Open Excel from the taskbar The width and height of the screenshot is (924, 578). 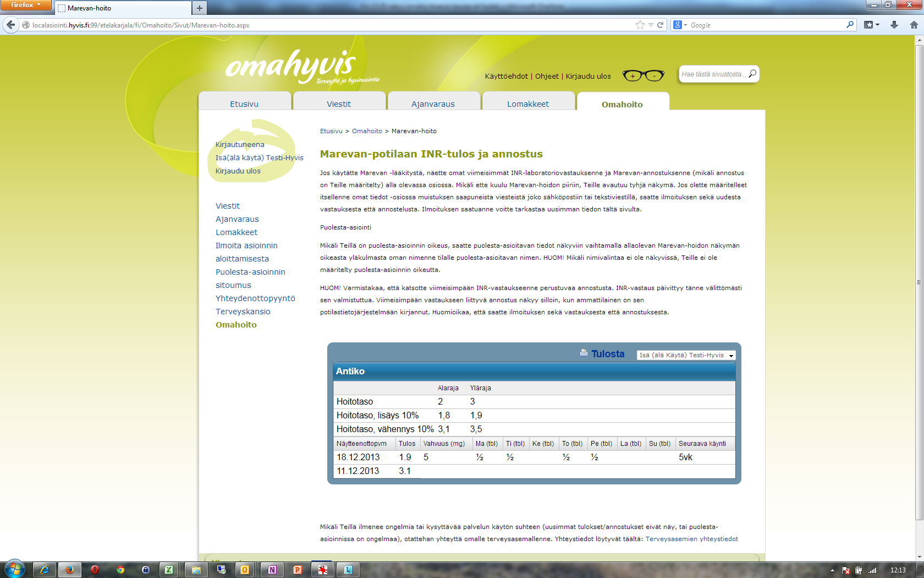(x=169, y=570)
